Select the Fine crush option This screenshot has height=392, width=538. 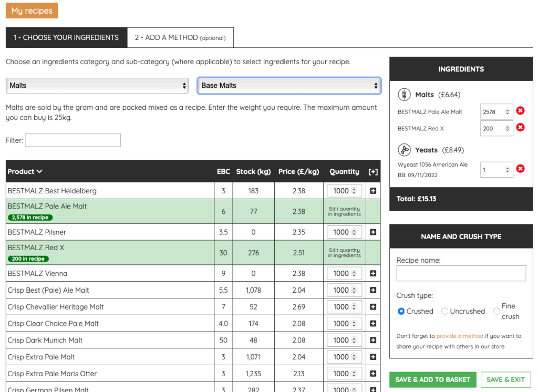[x=496, y=311]
